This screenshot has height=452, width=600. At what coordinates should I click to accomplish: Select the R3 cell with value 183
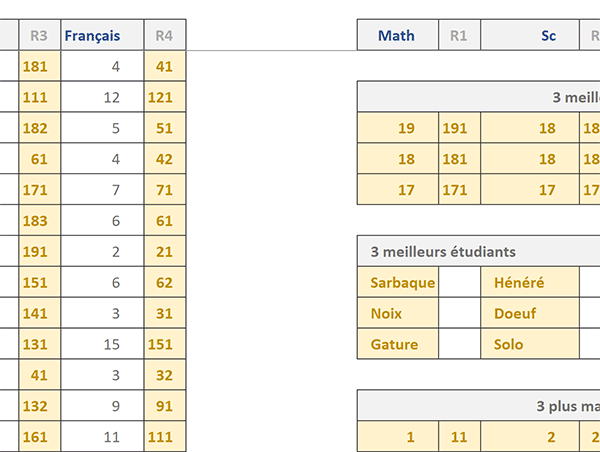pos(40,220)
